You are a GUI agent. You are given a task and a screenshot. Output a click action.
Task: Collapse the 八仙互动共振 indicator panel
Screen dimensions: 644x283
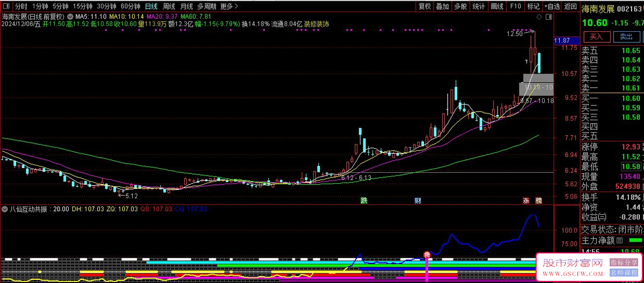click(5, 209)
